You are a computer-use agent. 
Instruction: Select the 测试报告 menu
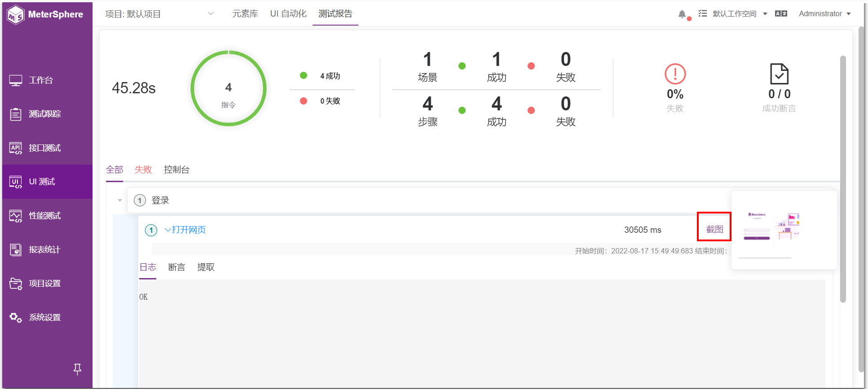click(x=335, y=14)
